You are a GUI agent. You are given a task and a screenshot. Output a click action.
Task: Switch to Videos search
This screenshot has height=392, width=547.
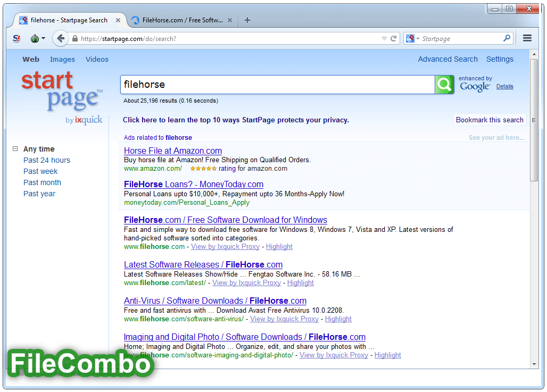click(x=97, y=59)
